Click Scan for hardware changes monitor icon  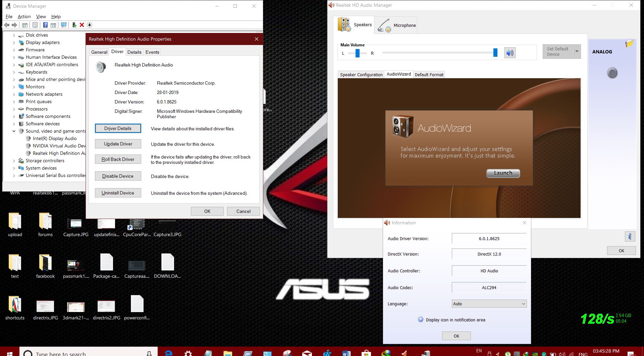point(63,25)
